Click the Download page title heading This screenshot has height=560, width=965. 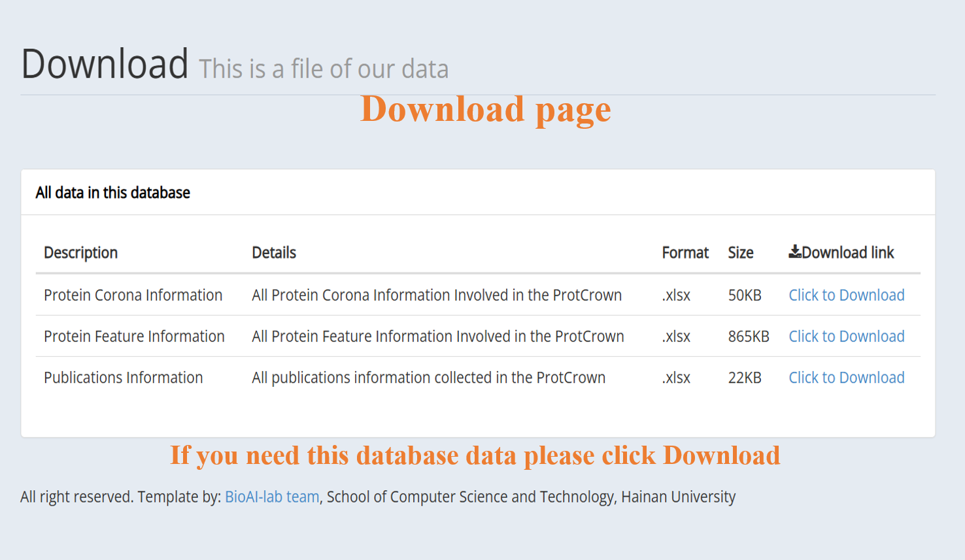coord(105,64)
